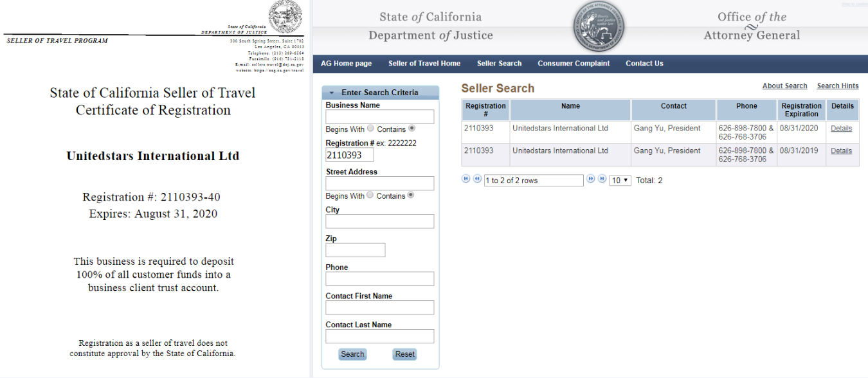Open Seller of Travel Home menu item
The image size is (868, 378).
tap(424, 64)
